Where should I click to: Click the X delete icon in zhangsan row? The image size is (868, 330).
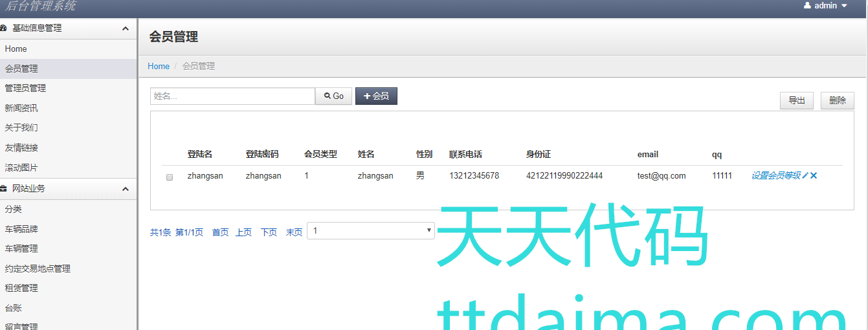814,176
